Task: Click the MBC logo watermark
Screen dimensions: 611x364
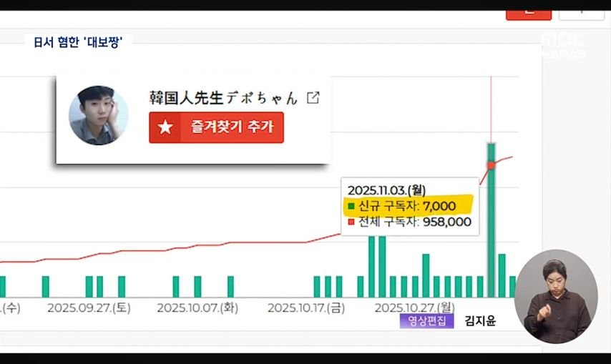Action: click(x=564, y=44)
